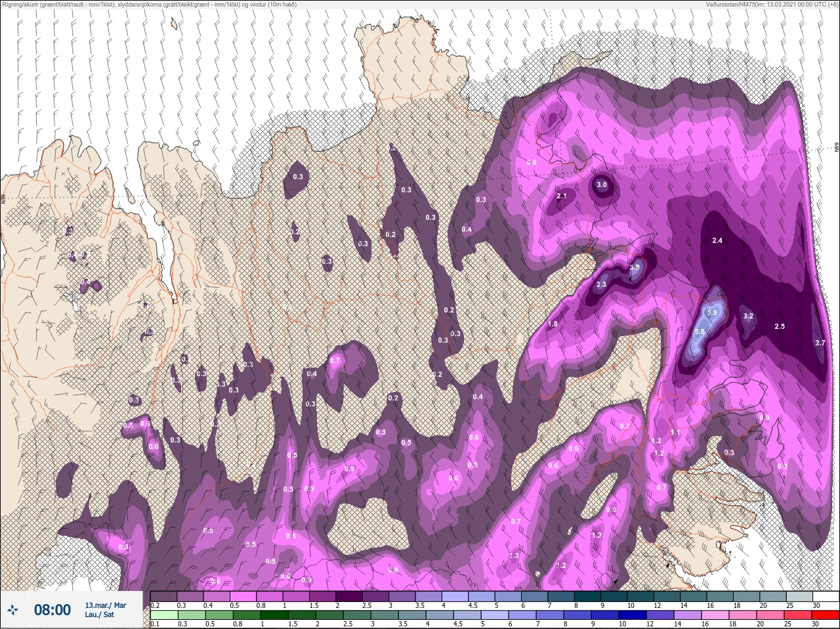Click the N99 label at the right edge
840x629 pixels.
(x=837, y=147)
